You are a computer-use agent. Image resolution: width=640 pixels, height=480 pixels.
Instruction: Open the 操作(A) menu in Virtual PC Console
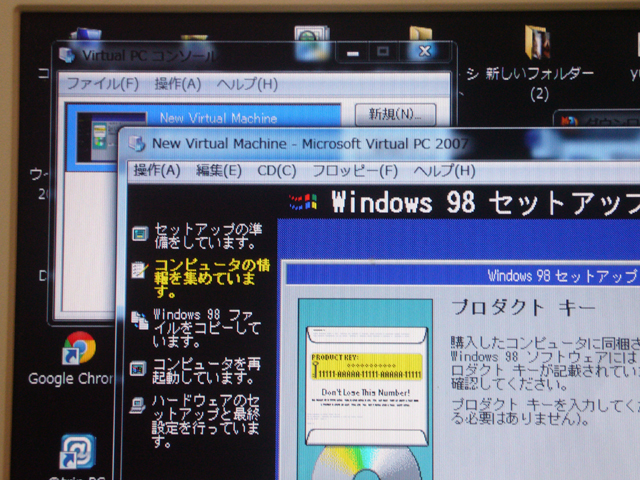[x=178, y=84]
